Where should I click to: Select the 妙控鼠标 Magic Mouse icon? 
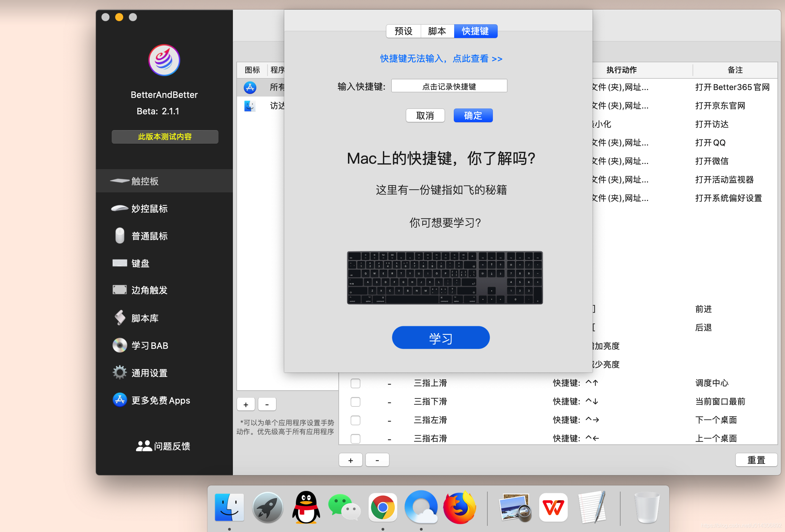pyautogui.click(x=120, y=208)
